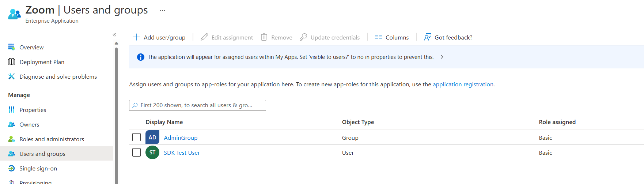Click the plus icon for Add user/group
The height and width of the screenshot is (184, 644).
click(136, 37)
